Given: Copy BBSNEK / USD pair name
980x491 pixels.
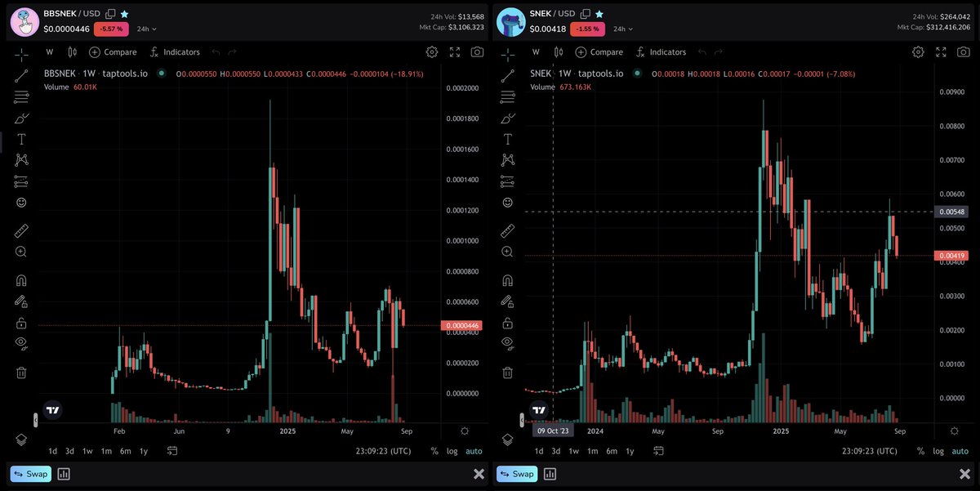Looking at the screenshot, I should point(110,14).
